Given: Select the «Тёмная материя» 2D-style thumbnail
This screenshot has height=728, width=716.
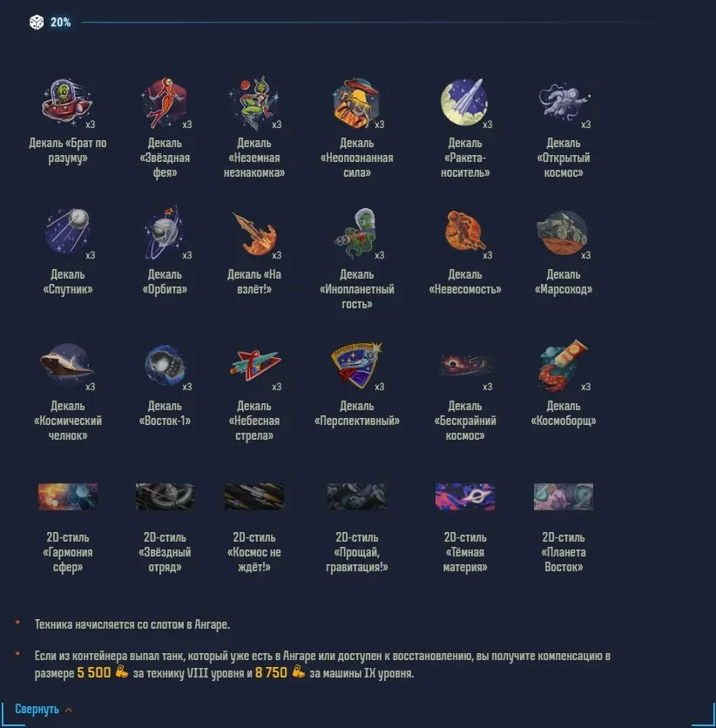Looking at the screenshot, I should tap(465, 496).
